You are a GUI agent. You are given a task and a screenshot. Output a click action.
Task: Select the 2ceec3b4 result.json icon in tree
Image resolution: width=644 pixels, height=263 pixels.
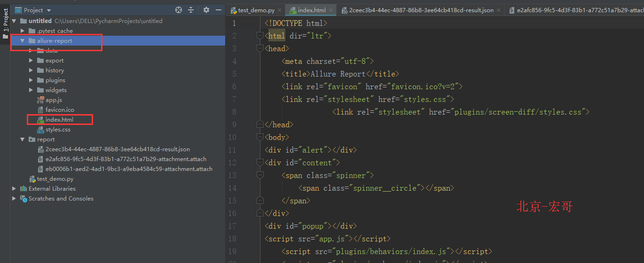click(x=40, y=149)
